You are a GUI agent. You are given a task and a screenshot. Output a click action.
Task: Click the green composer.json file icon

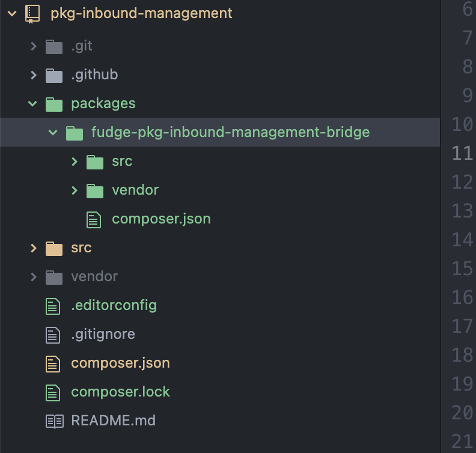94,220
